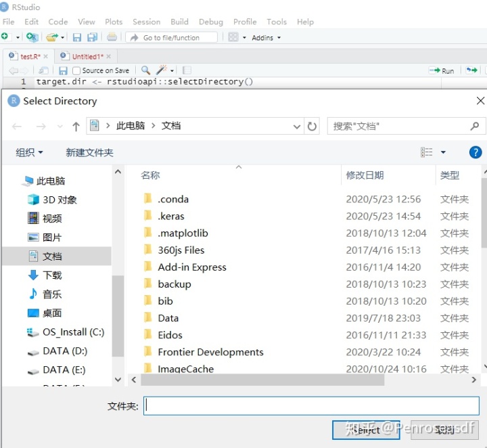Click the dialog Up one level arrow
487x448 pixels.
coord(76,127)
